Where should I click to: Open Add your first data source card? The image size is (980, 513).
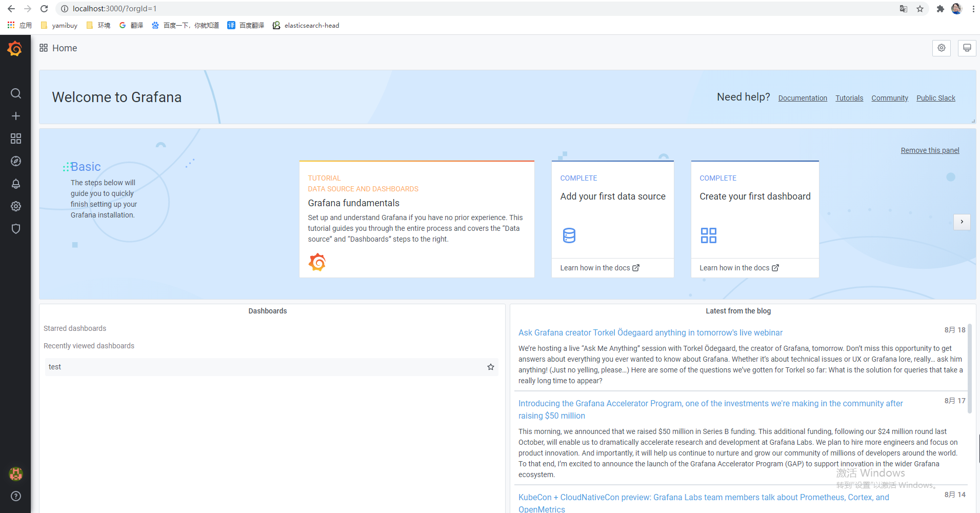point(613,209)
